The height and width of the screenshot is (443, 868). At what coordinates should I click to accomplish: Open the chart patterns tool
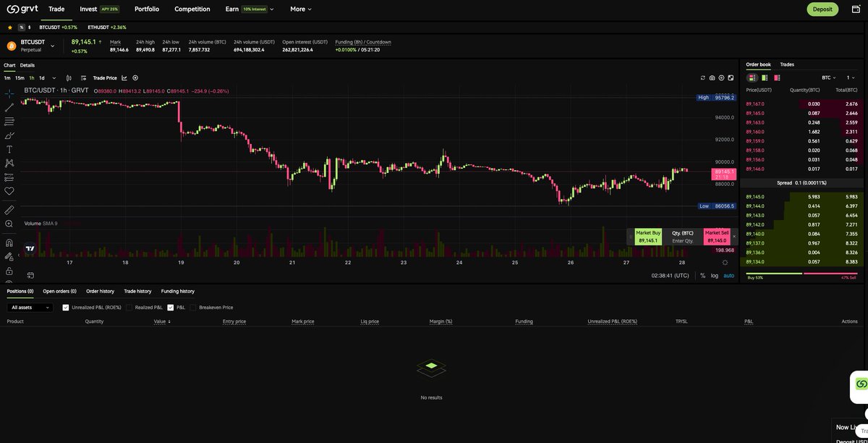(9, 163)
